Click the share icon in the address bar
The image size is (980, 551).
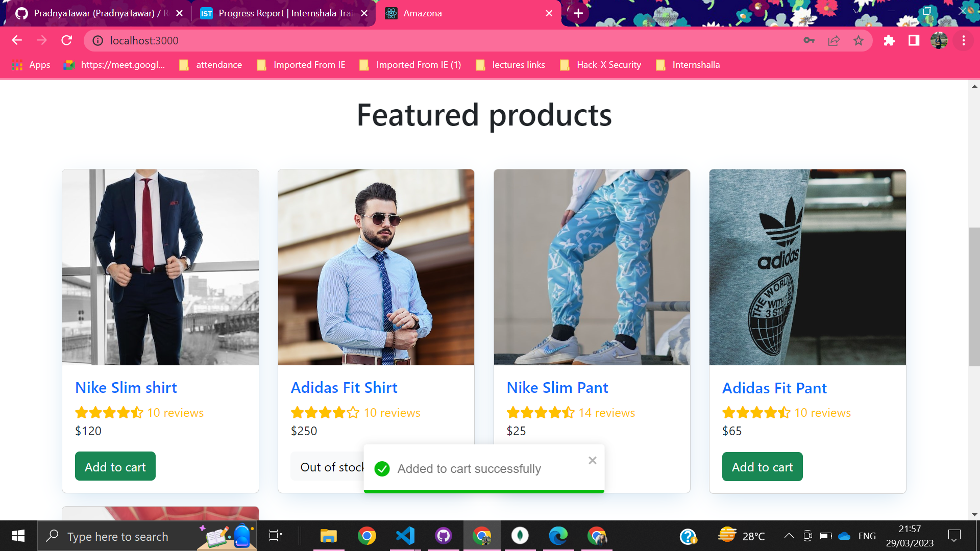834,40
